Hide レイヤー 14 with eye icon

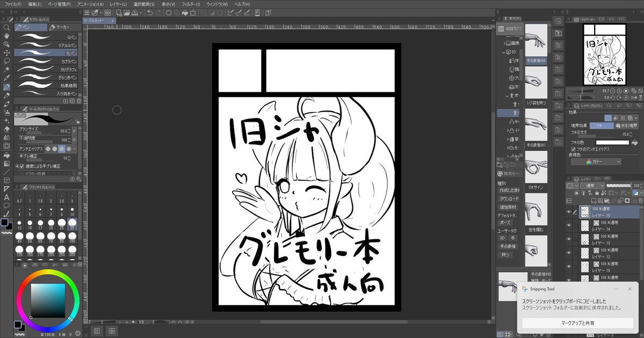(569, 226)
